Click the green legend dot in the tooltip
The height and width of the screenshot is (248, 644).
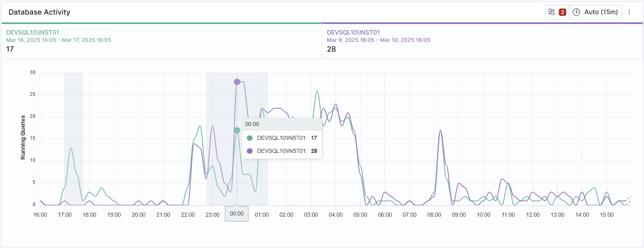[x=250, y=138]
